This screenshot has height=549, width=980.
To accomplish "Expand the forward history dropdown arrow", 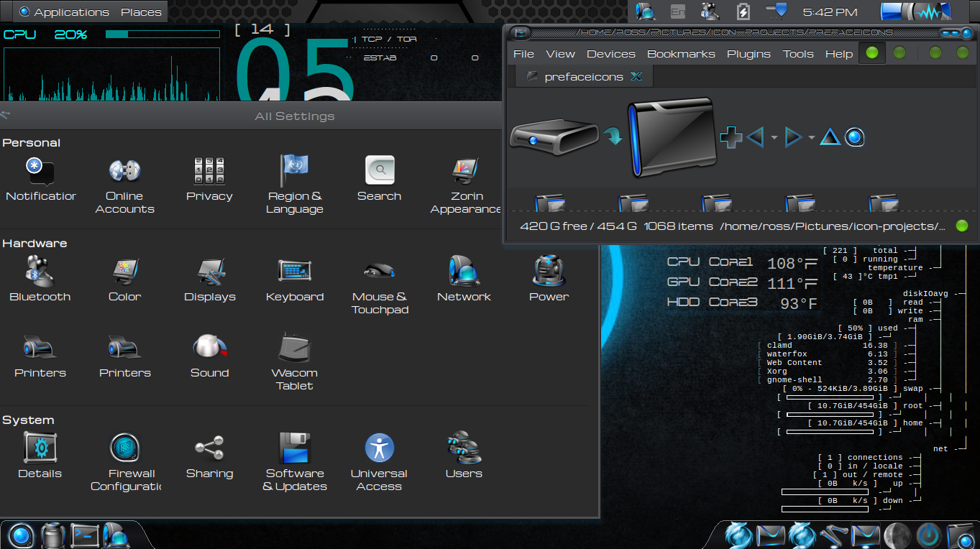I will coord(812,137).
